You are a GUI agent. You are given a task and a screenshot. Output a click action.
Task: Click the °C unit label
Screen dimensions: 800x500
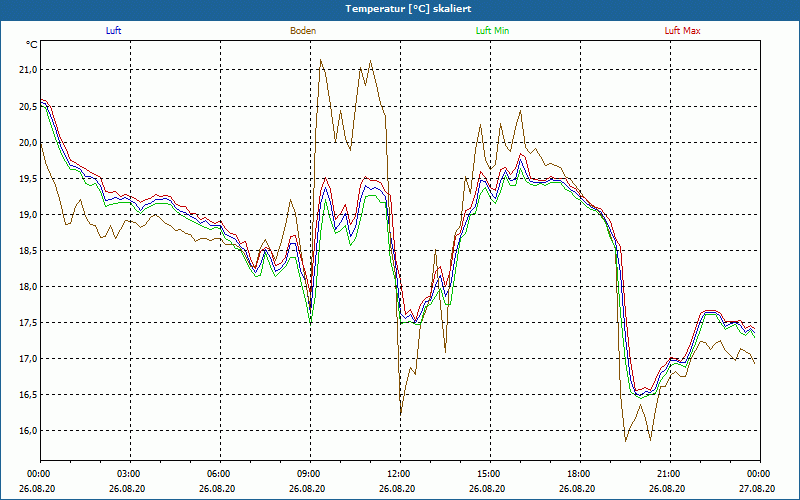(x=32, y=45)
